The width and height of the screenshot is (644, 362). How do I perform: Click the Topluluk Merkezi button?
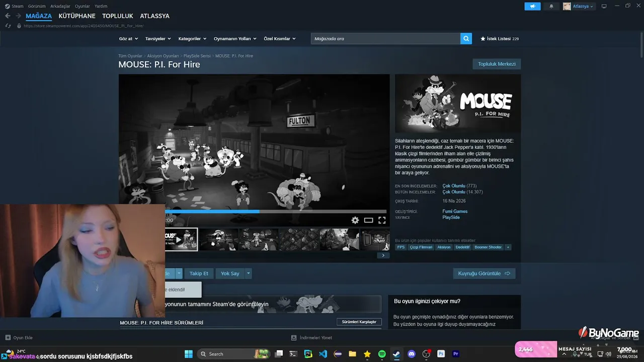[x=497, y=64]
